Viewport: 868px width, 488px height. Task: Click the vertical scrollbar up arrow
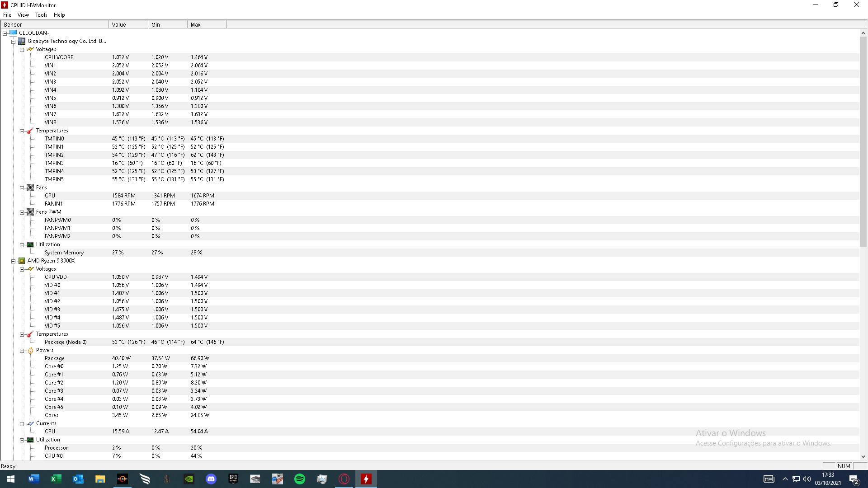click(x=863, y=33)
